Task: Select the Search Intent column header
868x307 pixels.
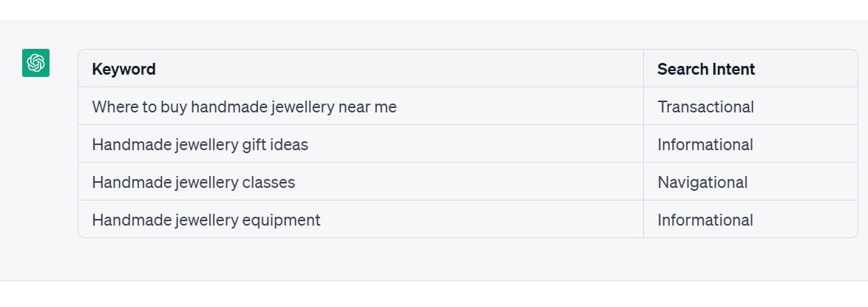Action: pos(750,69)
